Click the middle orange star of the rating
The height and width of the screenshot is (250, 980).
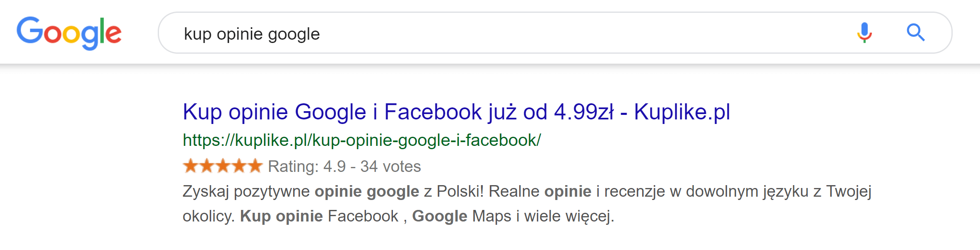click(x=223, y=166)
